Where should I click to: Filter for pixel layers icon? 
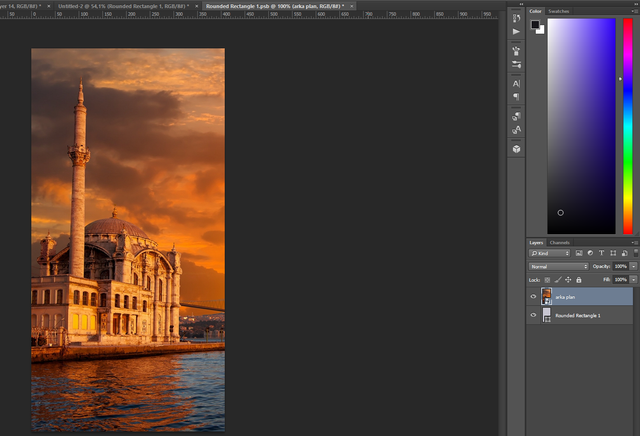[579, 253]
